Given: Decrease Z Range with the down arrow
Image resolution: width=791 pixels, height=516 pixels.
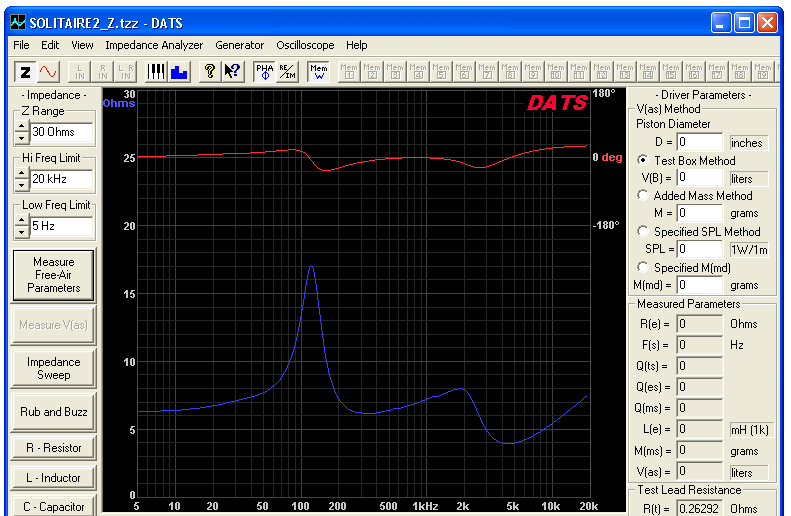Looking at the screenshot, I should coord(21,137).
